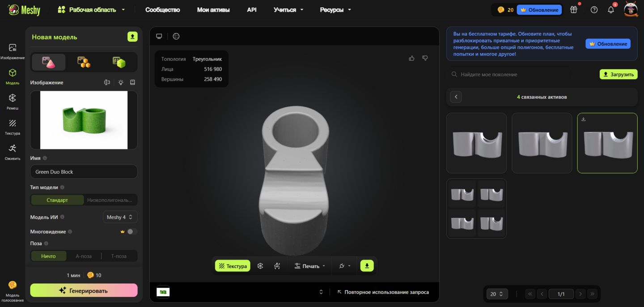
Task: Click the globe environment icon above viewport
Action: (x=176, y=36)
